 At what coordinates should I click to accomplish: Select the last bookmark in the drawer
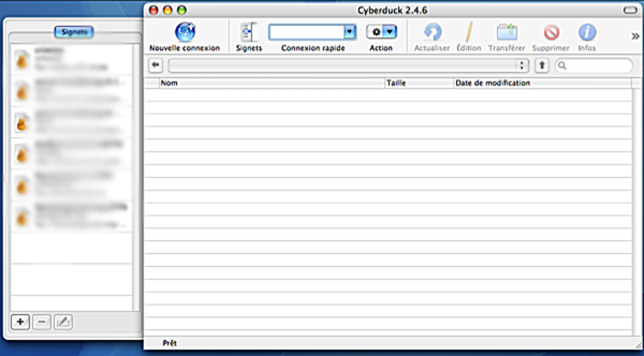coord(71,217)
